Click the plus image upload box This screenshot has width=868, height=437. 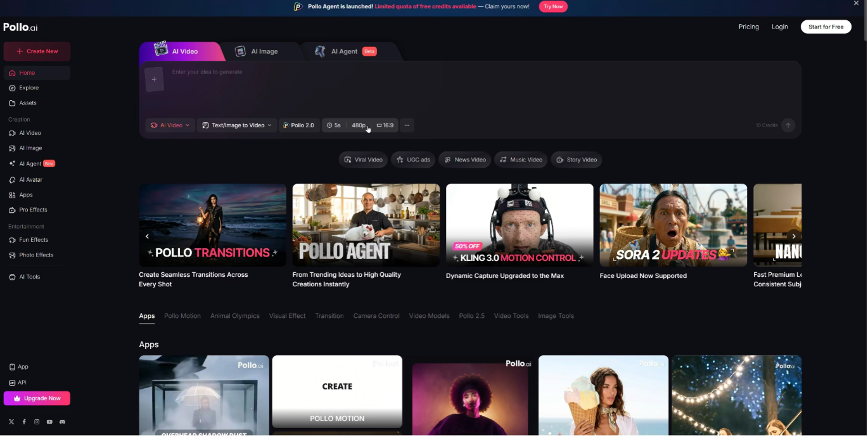pos(154,80)
